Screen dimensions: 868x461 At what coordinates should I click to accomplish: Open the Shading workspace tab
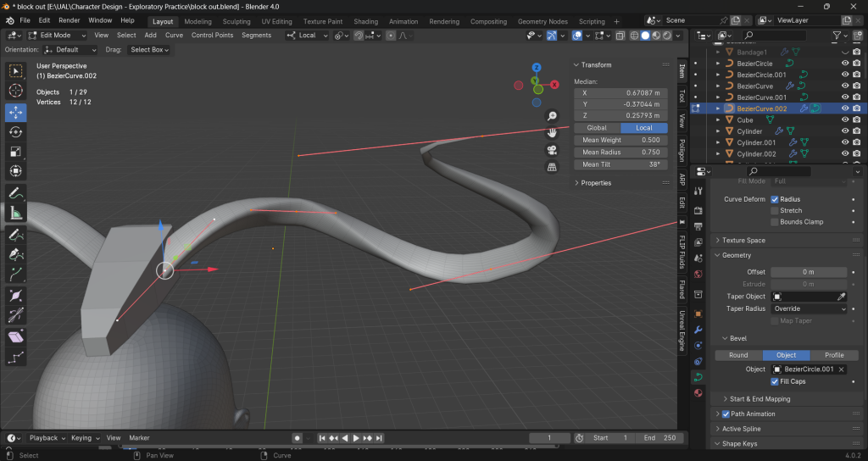[366, 21]
